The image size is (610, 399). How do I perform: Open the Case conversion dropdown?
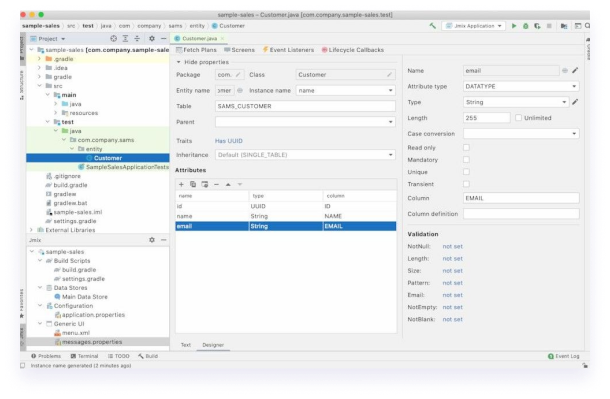point(521,133)
